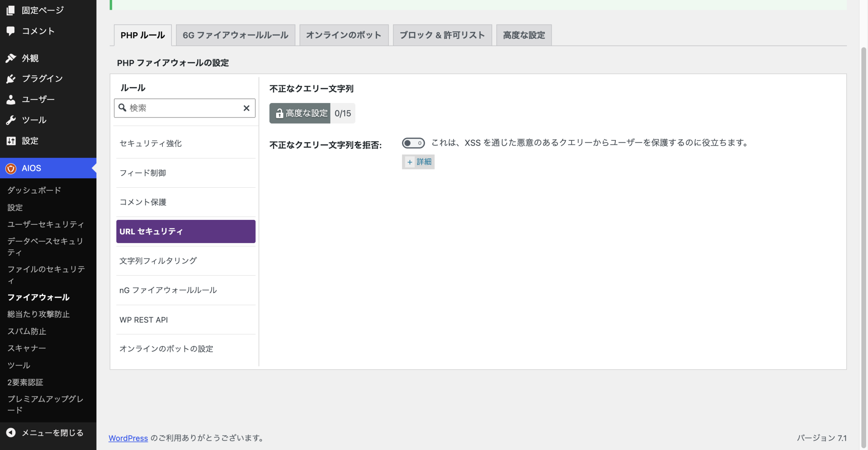Click the collapse-menu arrow icon (メニューを閉じる)

coord(11,432)
